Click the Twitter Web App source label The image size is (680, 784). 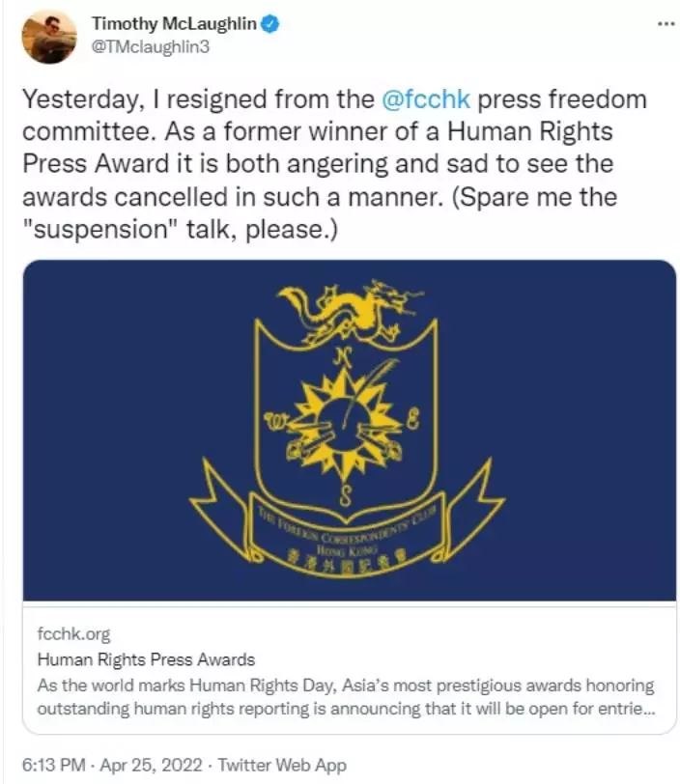tap(282, 765)
